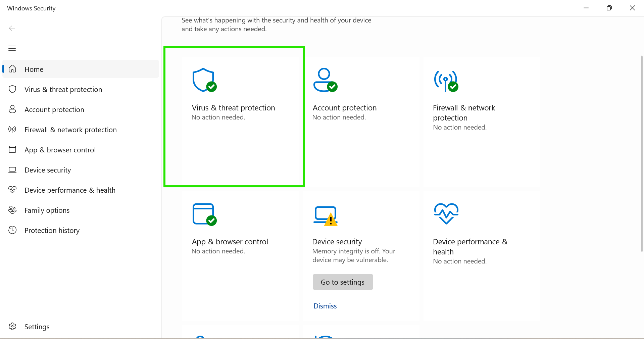The image size is (644, 339).
Task: Click the Protection history clock icon
Action: click(x=12, y=230)
